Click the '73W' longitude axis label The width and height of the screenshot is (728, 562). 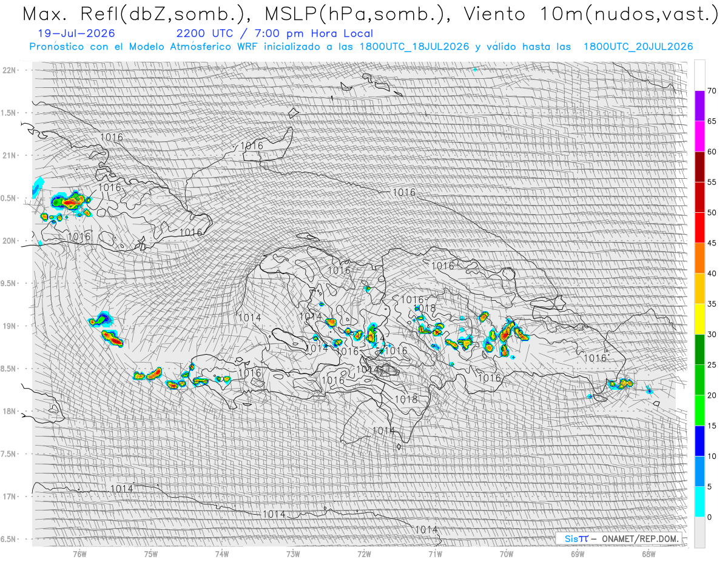(292, 554)
